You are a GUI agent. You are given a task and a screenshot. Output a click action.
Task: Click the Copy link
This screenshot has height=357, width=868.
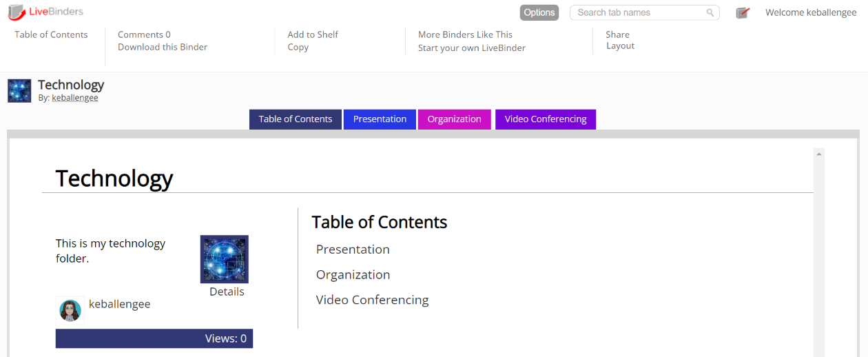pos(298,47)
